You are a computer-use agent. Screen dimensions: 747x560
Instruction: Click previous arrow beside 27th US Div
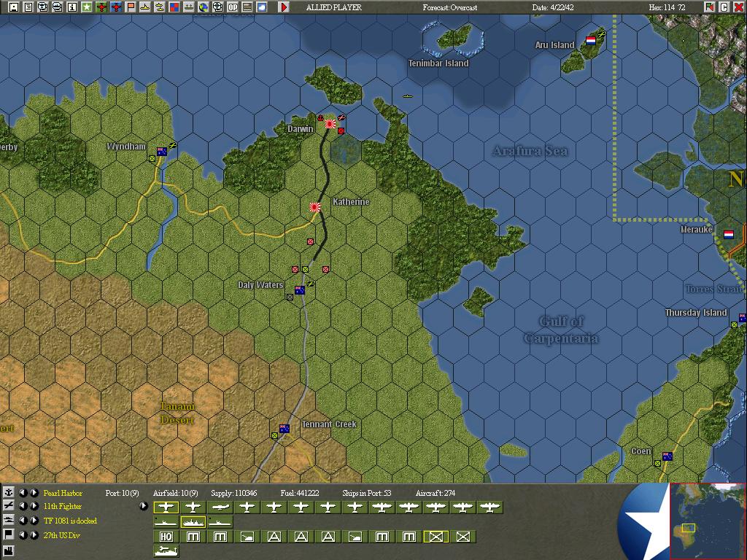23,535
